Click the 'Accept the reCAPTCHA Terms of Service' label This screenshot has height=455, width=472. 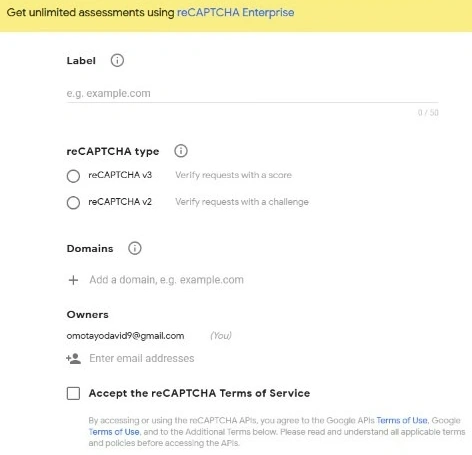[199, 393]
